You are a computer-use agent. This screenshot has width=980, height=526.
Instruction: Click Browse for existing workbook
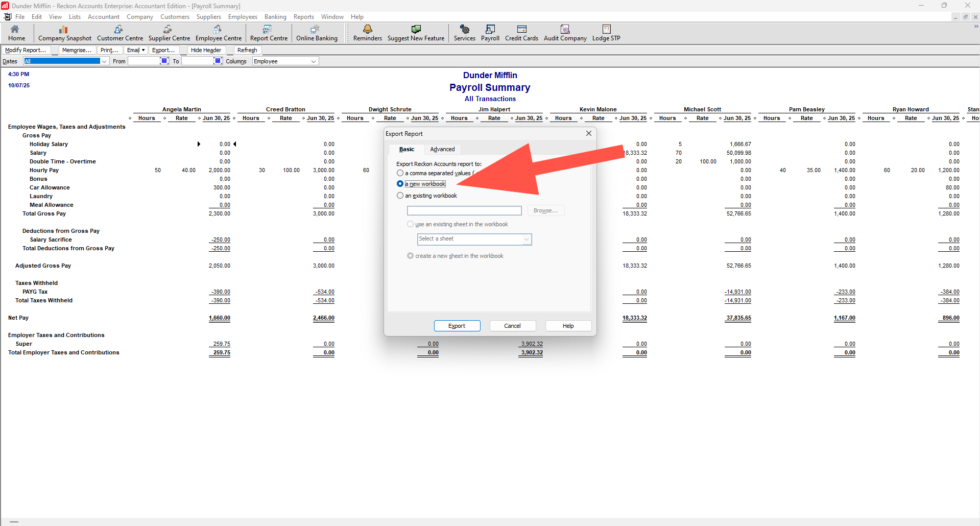tap(545, 210)
